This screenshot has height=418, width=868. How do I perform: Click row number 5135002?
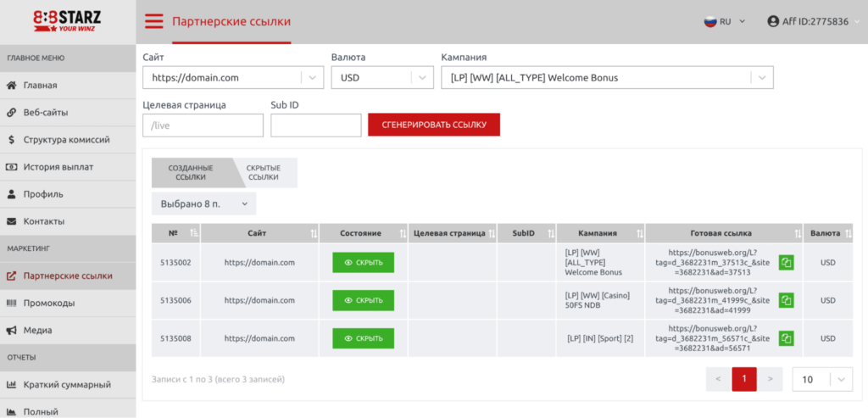(x=175, y=263)
